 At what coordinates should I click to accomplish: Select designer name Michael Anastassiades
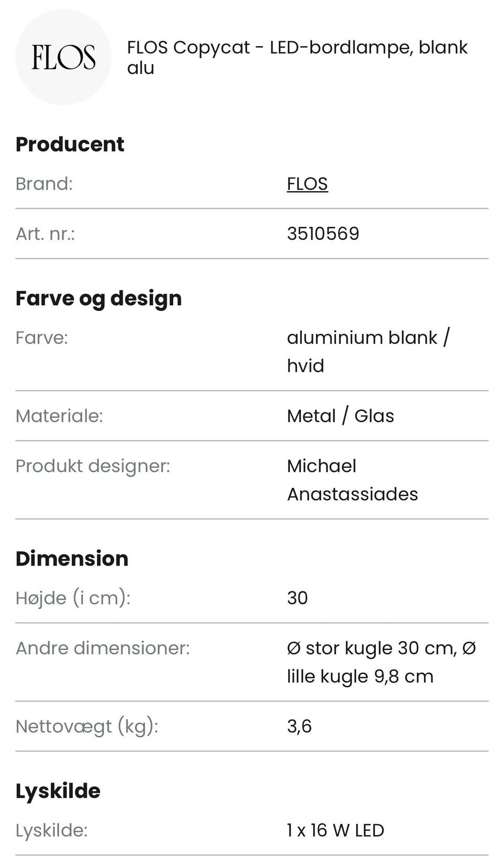(x=352, y=480)
